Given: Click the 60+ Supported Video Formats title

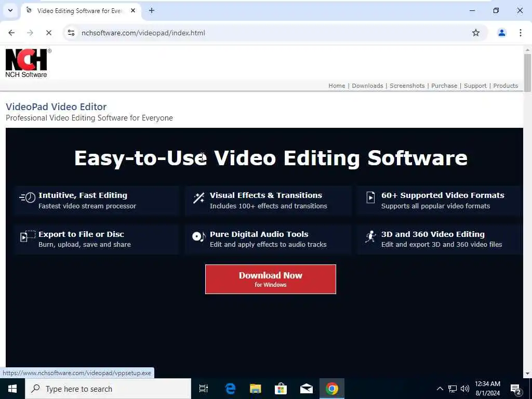Looking at the screenshot, I should (443, 195).
